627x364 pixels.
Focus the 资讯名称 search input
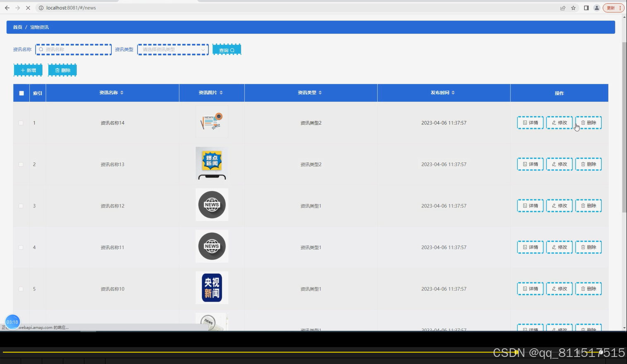click(74, 50)
